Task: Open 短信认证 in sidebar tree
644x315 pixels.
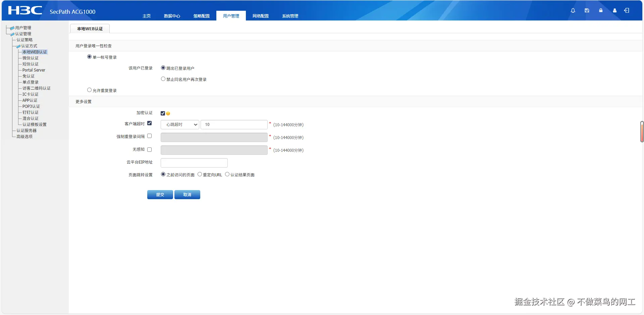Action: pos(31,64)
